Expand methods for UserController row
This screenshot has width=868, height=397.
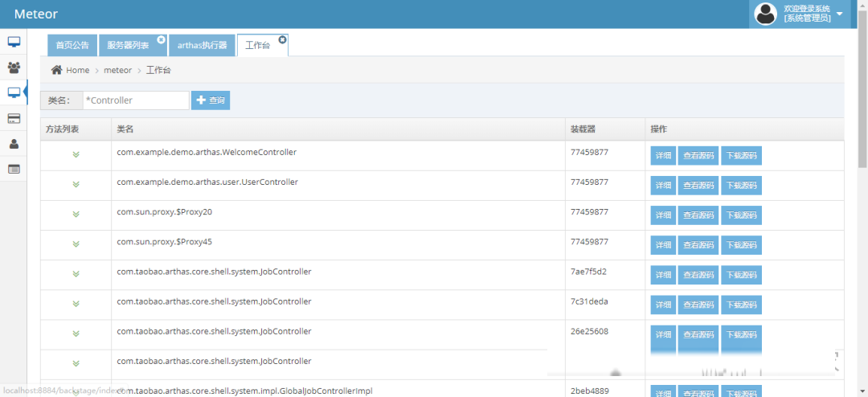pos(76,184)
